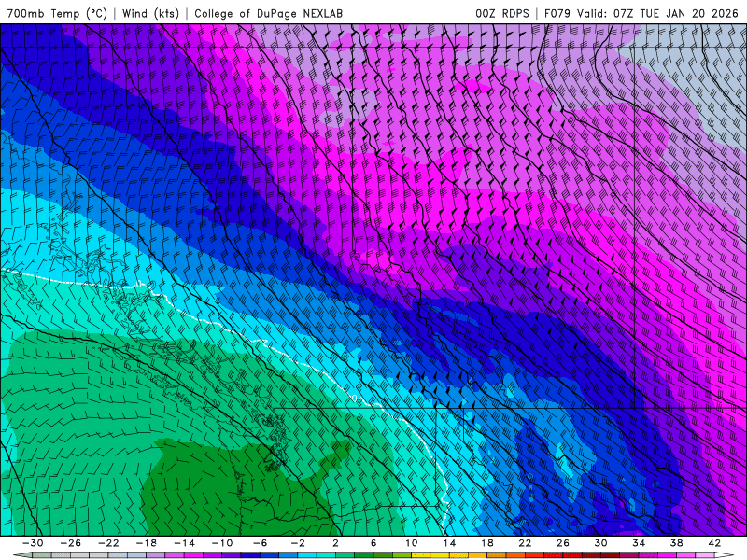Screen dimensions: 747x560
Task: Click the '-18' color scale label
Action: click(147, 543)
